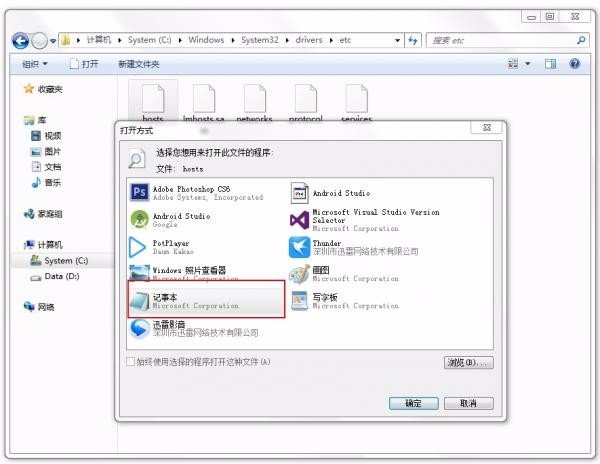
Task: Click 取消 to cancel the dialog
Action: pyautogui.click(x=469, y=403)
